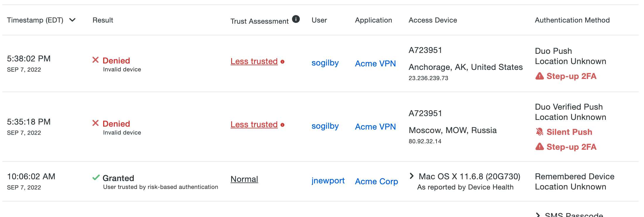The height and width of the screenshot is (217, 644).
Task: Open the Timestamp (EDT) sort dropdown arrow
Action: [72, 20]
